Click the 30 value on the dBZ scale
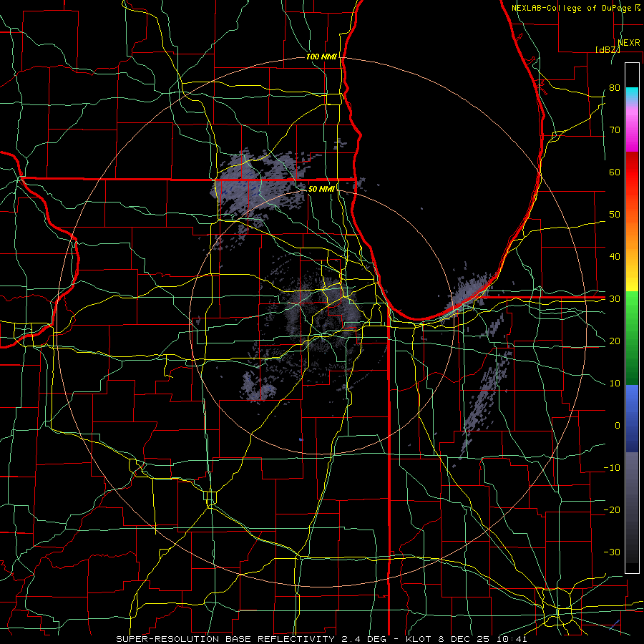 coord(615,299)
